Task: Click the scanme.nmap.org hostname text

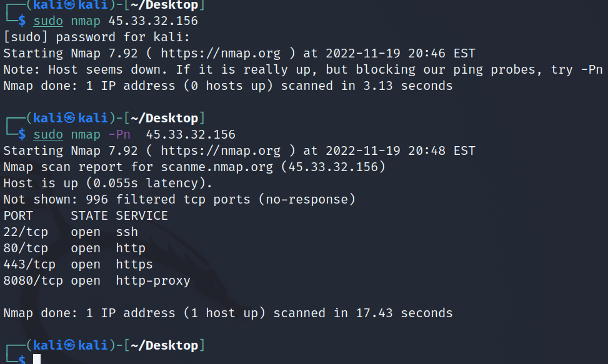Action: point(217,167)
